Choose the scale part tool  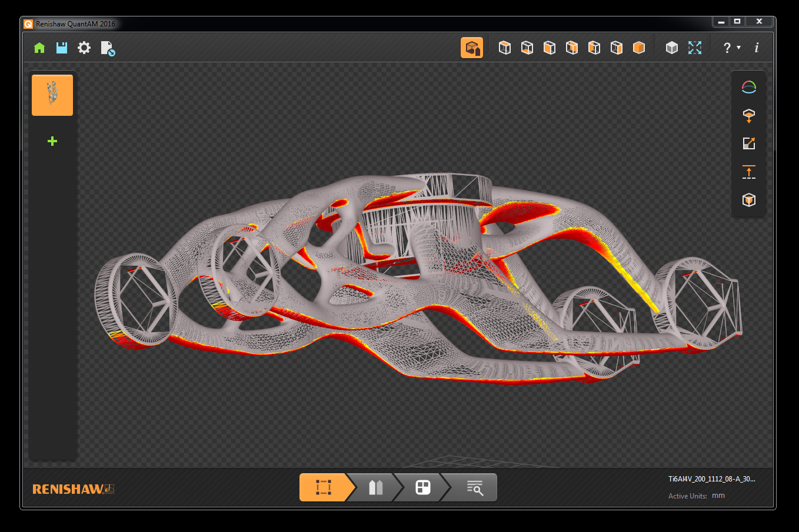[x=748, y=143]
